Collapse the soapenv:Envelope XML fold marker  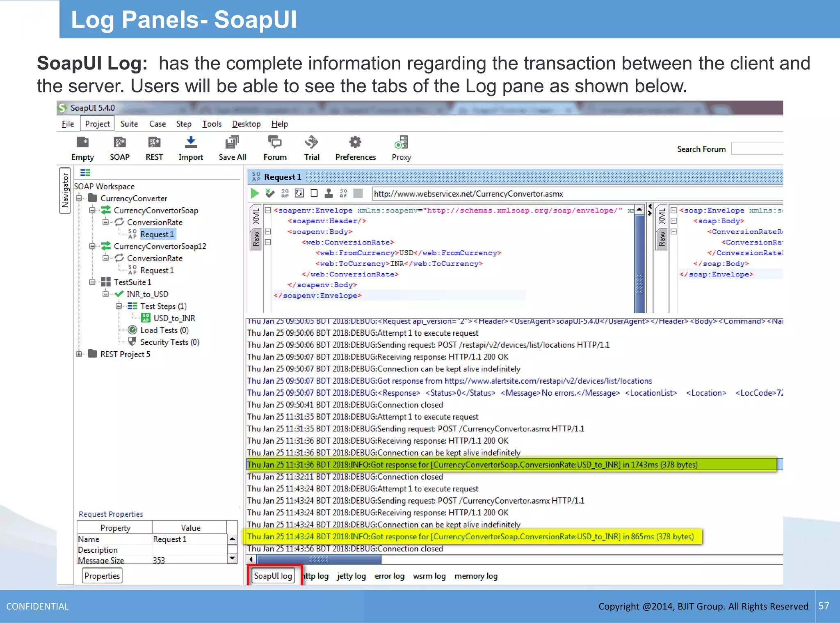[x=268, y=210]
